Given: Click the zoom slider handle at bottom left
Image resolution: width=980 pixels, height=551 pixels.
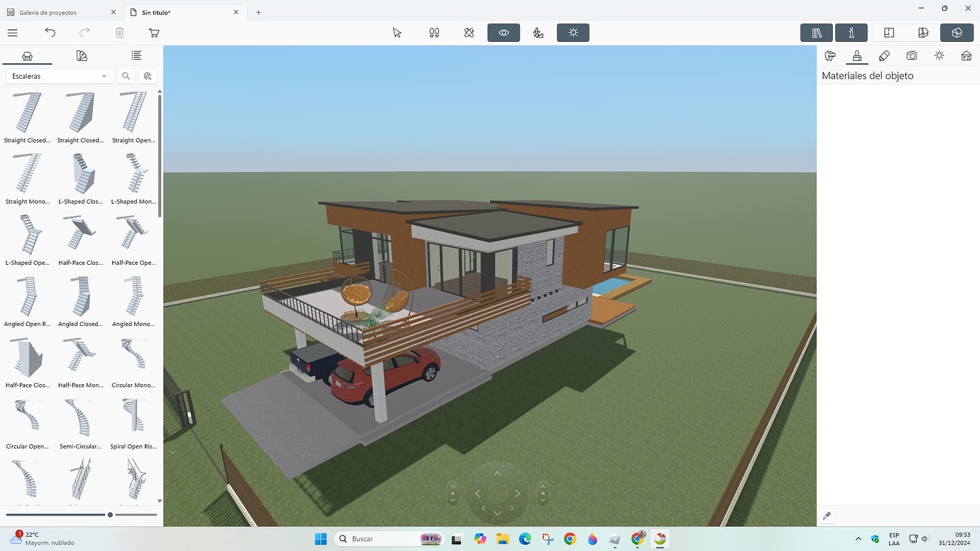Looking at the screenshot, I should [x=109, y=514].
